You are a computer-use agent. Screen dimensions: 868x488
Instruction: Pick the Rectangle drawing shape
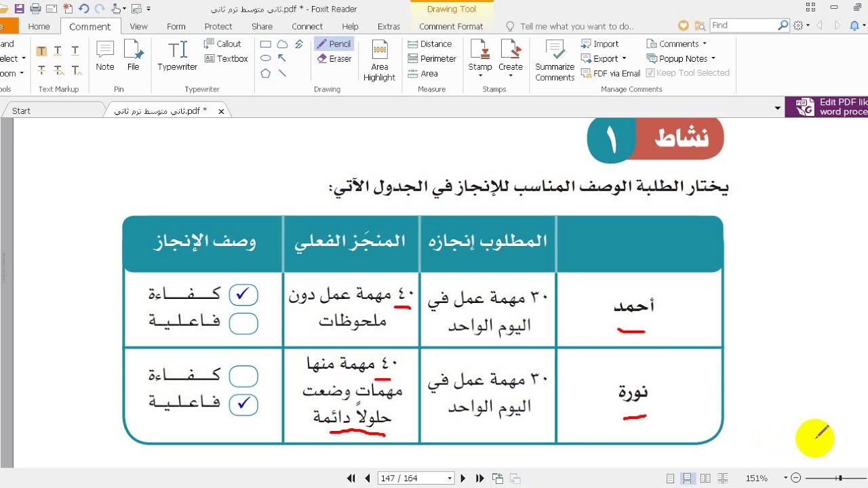(x=266, y=44)
